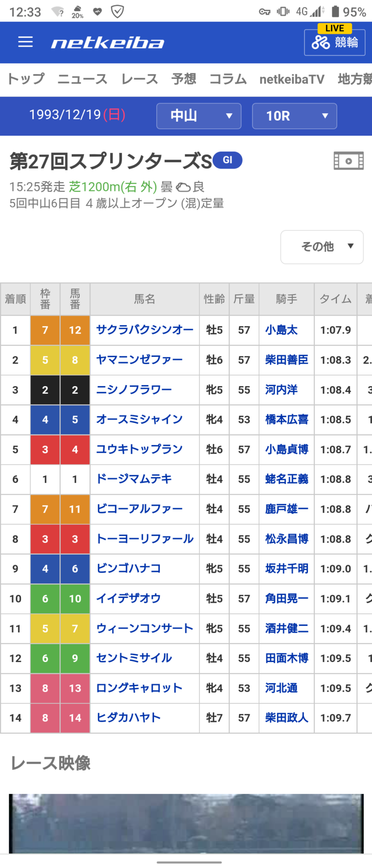Tap the orange frame 7 color cell
372x868 pixels.
45,330
